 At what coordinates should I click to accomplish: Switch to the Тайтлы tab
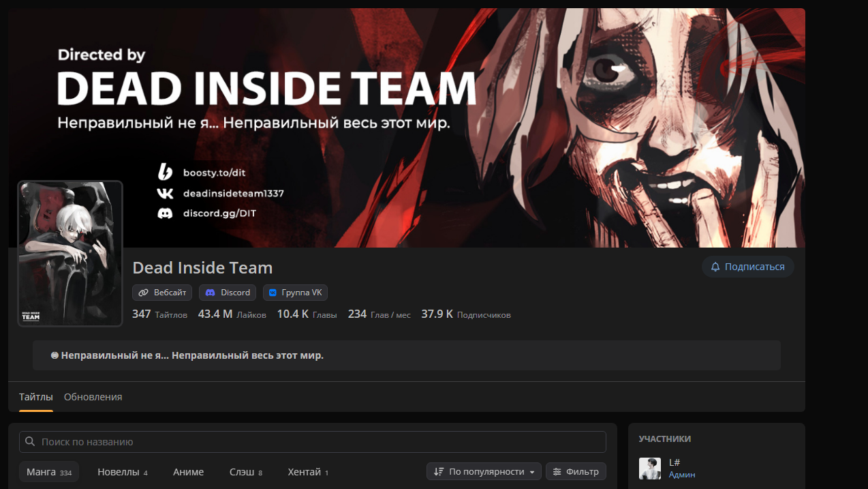coord(36,397)
